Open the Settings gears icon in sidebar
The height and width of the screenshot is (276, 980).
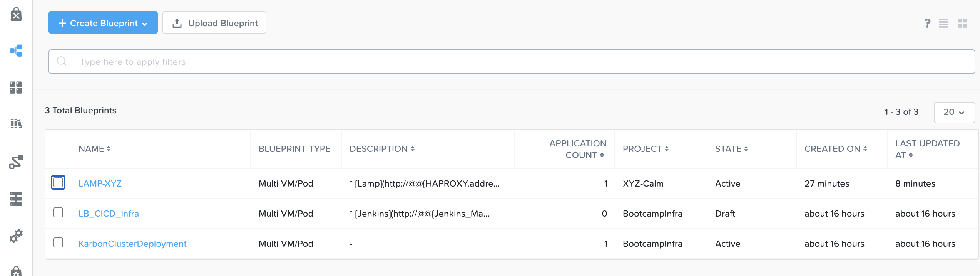click(16, 236)
